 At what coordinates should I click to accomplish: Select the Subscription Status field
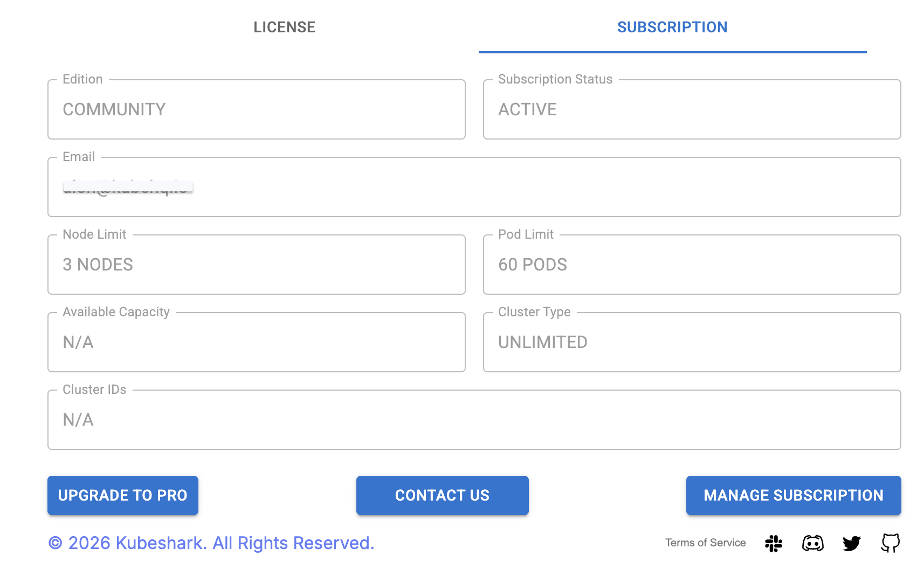pos(692,109)
